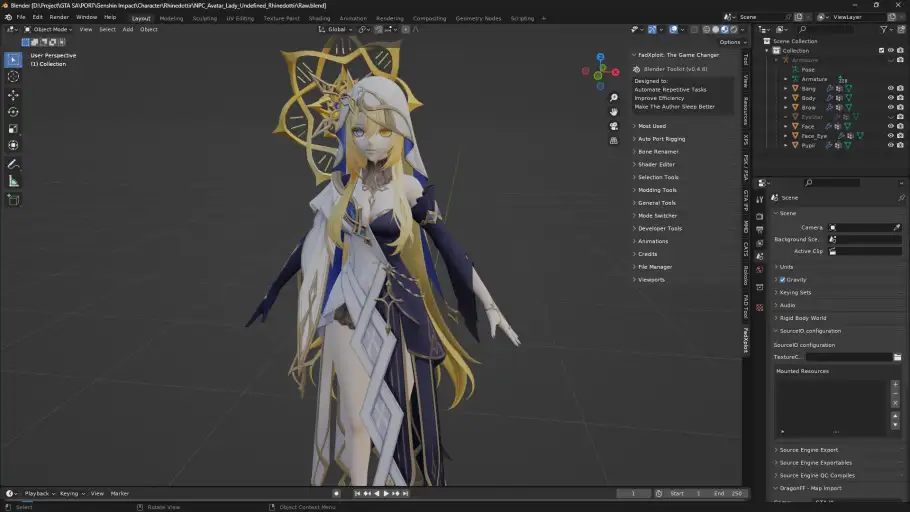Open the Output properties tab icon
This screenshot has height=512, width=910.
760,230
